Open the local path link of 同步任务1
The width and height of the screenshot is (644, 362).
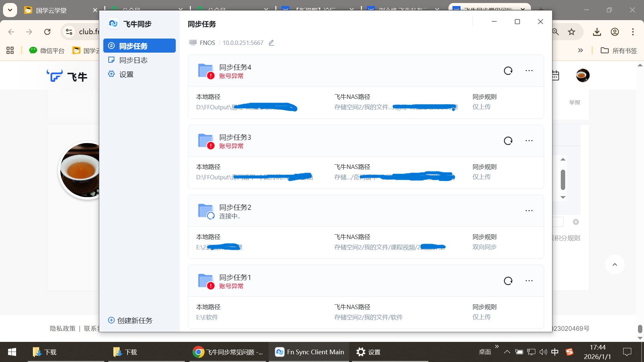(207, 317)
